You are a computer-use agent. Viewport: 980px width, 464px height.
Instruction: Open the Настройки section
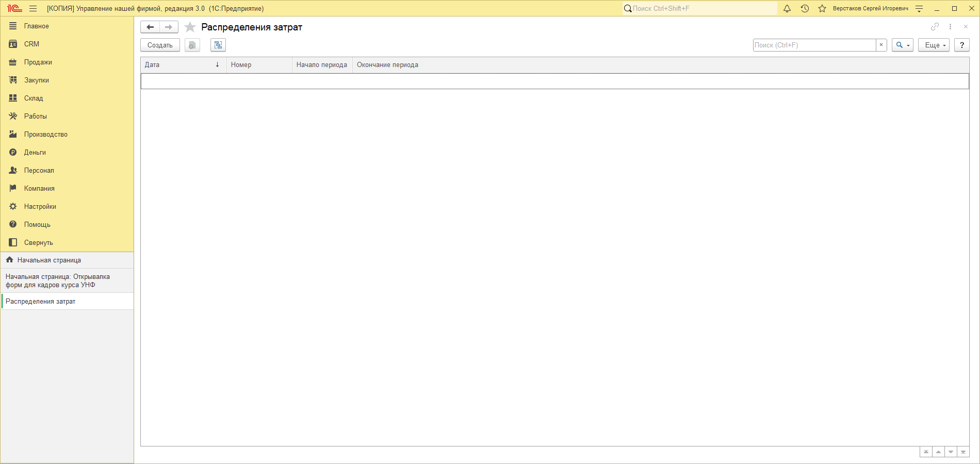67,206
